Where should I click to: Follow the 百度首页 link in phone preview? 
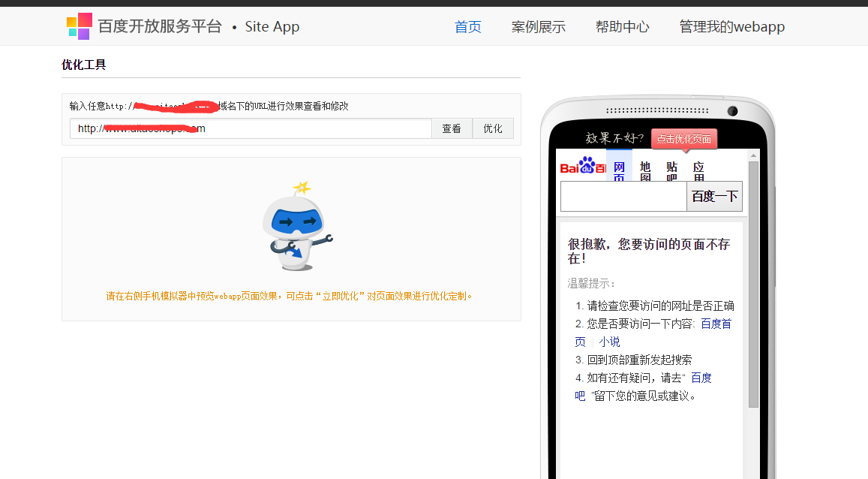[716, 324]
